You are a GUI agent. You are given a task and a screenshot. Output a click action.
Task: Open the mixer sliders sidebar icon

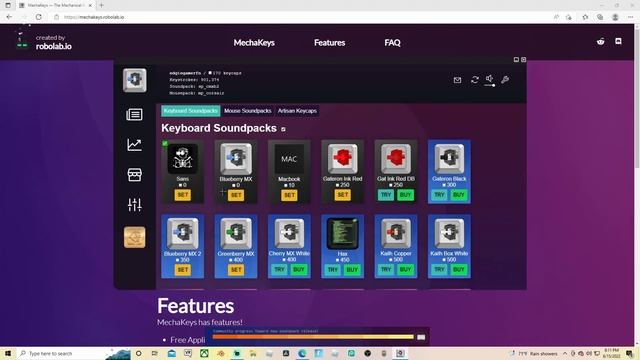(134, 204)
